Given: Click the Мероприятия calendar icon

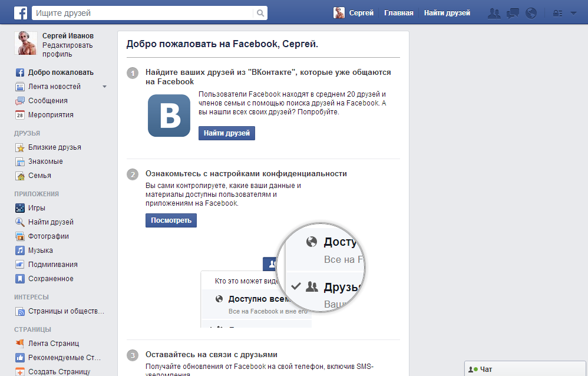Looking at the screenshot, I should click(x=20, y=115).
